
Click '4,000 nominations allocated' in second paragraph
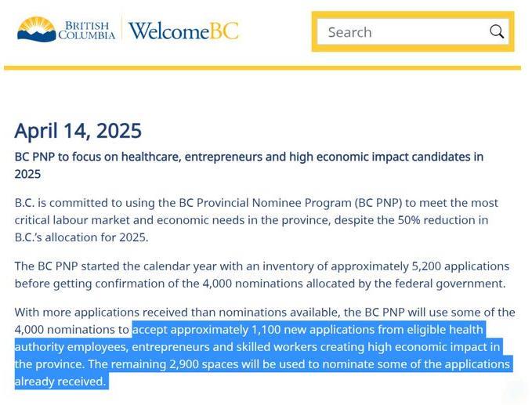253,284
